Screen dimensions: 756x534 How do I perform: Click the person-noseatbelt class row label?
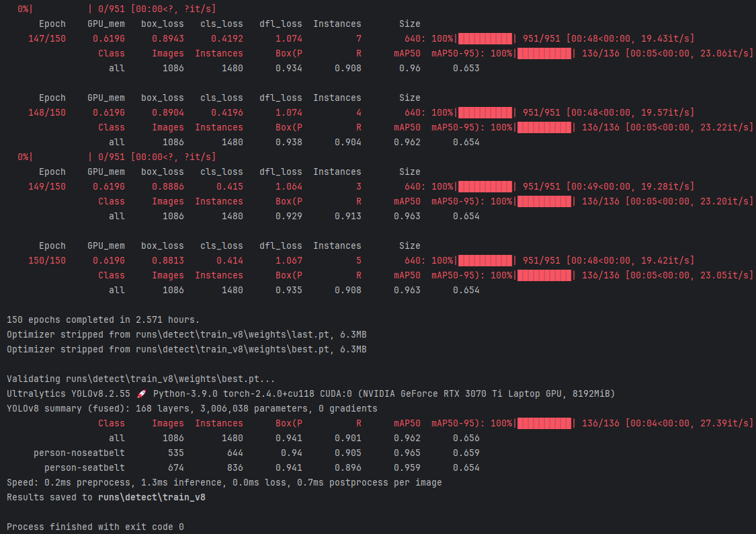(79, 453)
